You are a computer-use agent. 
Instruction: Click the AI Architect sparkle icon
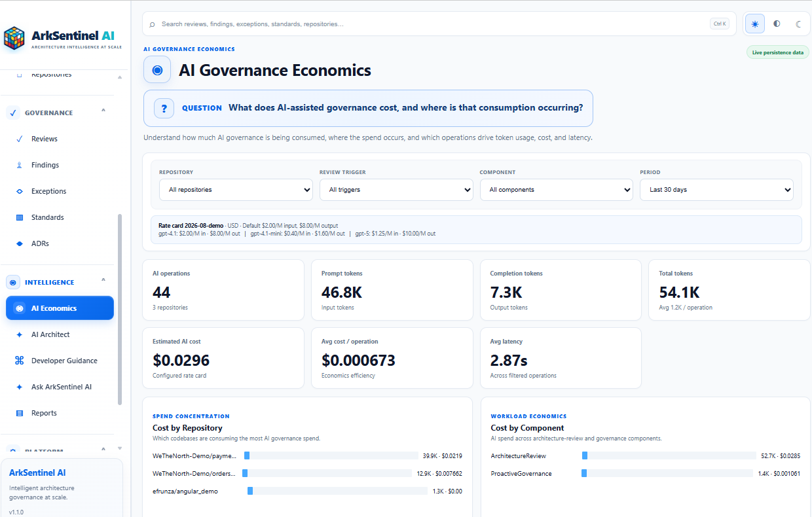[19, 334]
